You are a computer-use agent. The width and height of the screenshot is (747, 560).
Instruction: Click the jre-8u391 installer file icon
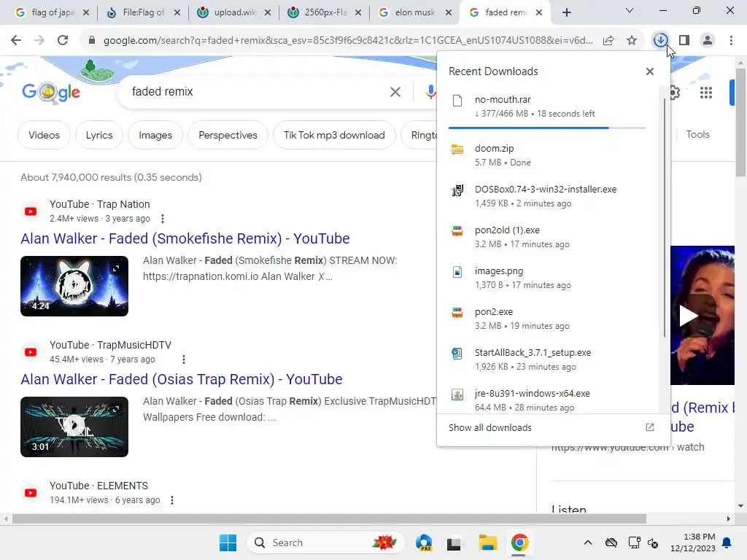tap(457, 394)
